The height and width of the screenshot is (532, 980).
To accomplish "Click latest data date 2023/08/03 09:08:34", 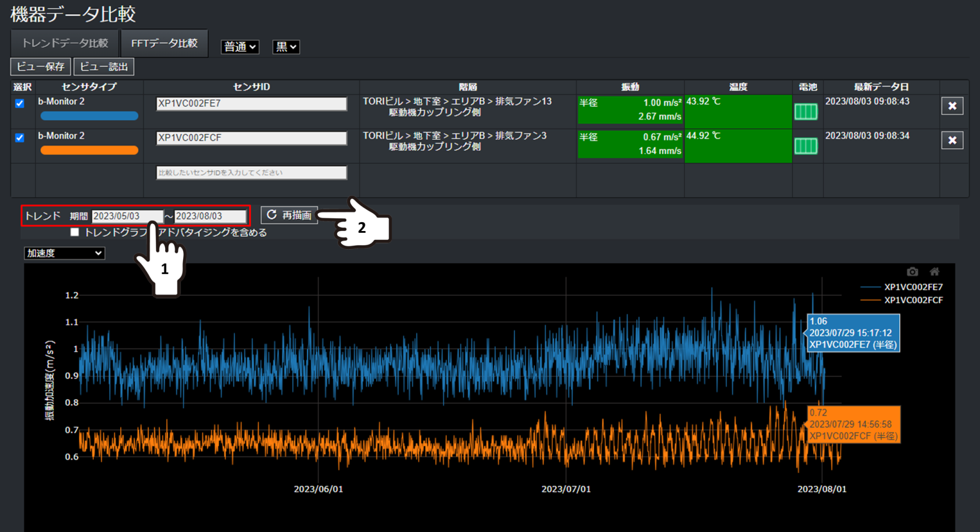I will click(867, 136).
